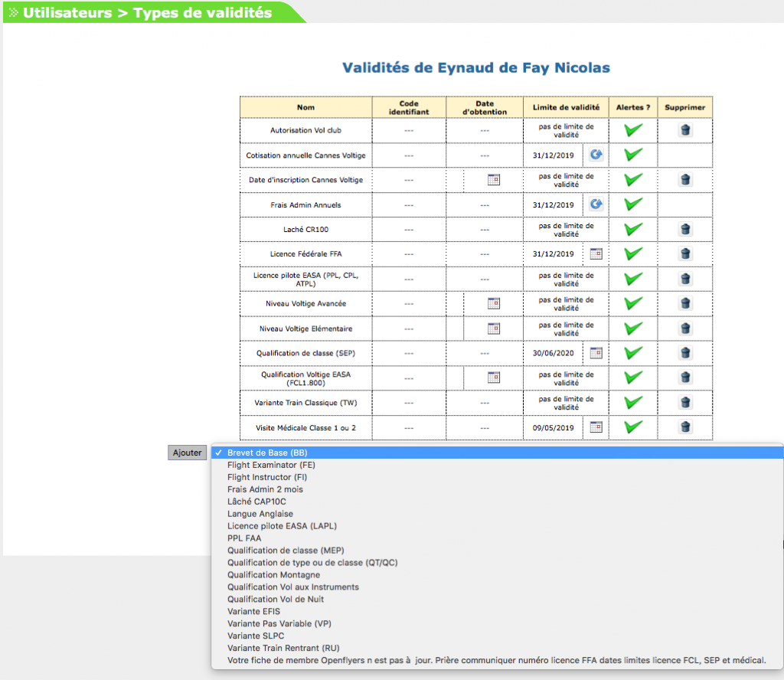Screen dimensions: 784x680
Task: Delete the Niveau Voltige Avancée validity
Action: tap(685, 303)
